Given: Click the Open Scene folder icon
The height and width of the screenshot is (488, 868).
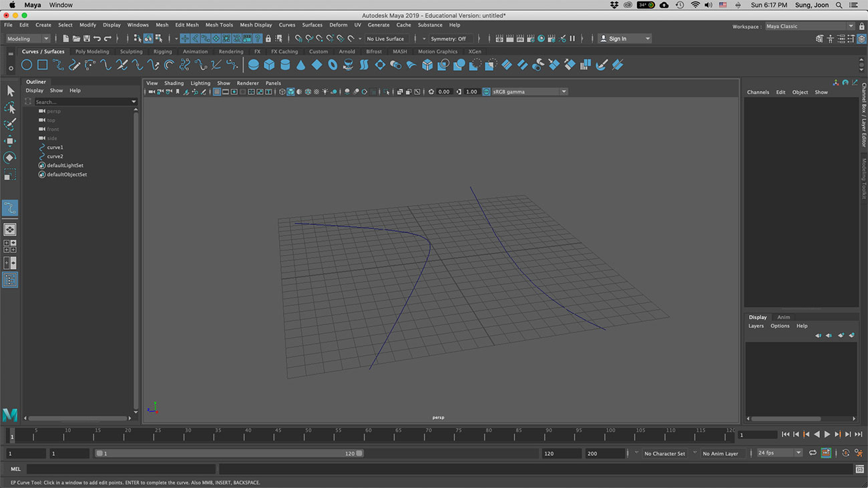Looking at the screenshot, I should (76, 39).
